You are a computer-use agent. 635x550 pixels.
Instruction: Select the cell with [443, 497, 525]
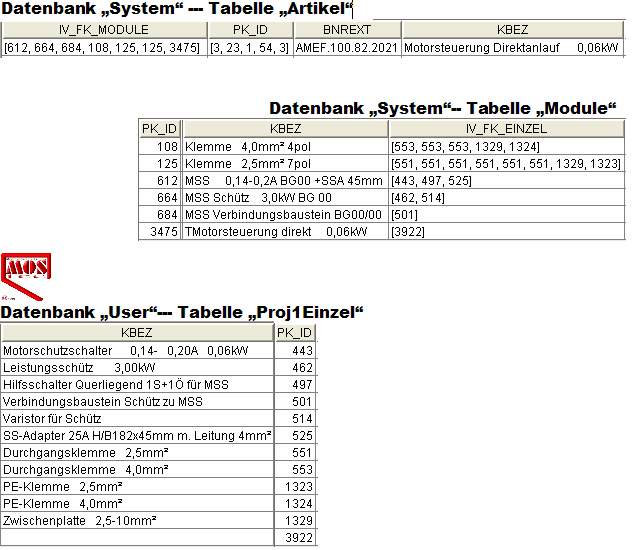tap(506, 180)
